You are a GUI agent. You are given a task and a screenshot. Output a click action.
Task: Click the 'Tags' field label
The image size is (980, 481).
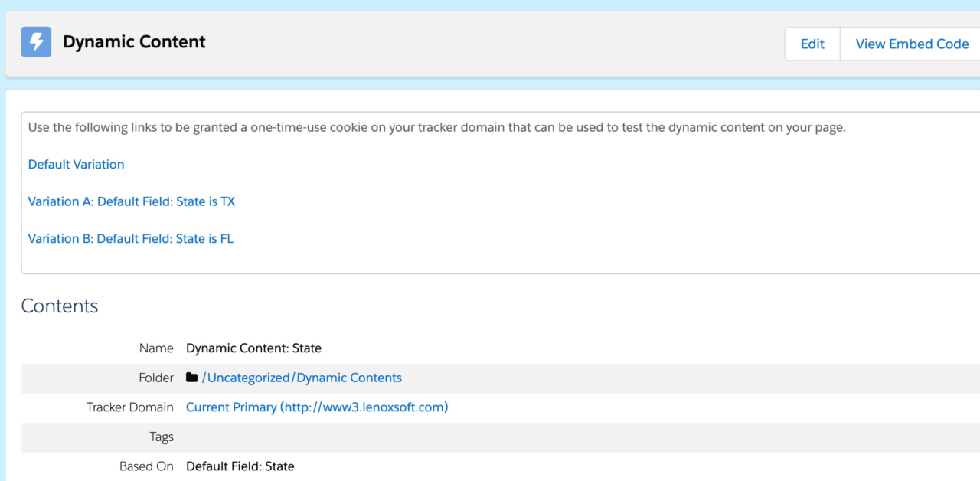click(x=162, y=437)
